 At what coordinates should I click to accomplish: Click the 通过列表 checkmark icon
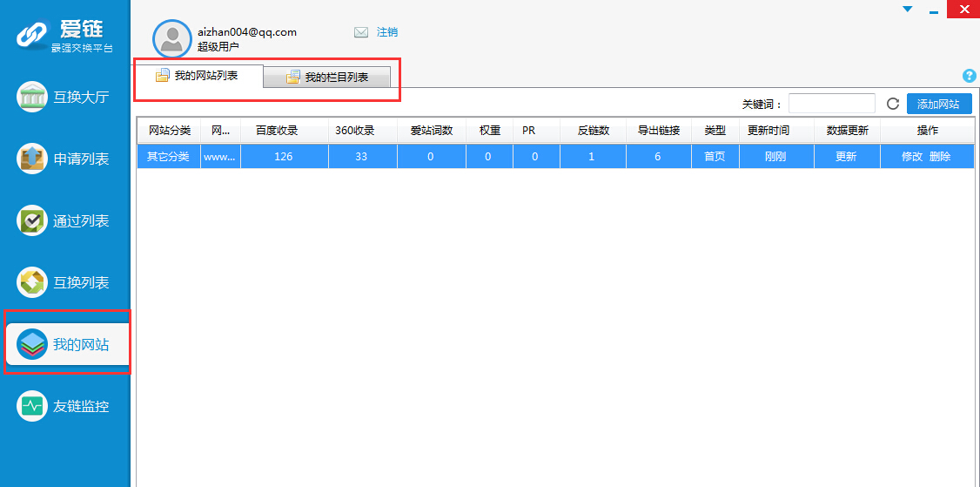(x=31, y=220)
